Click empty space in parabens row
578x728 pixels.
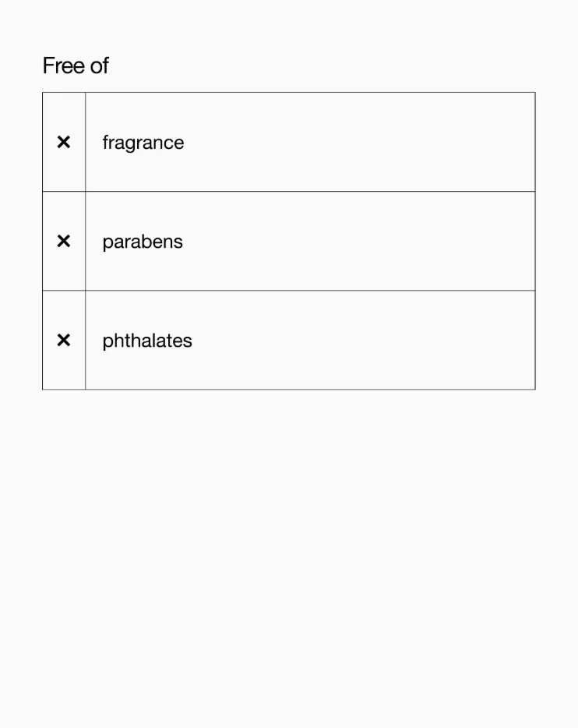click(361, 241)
